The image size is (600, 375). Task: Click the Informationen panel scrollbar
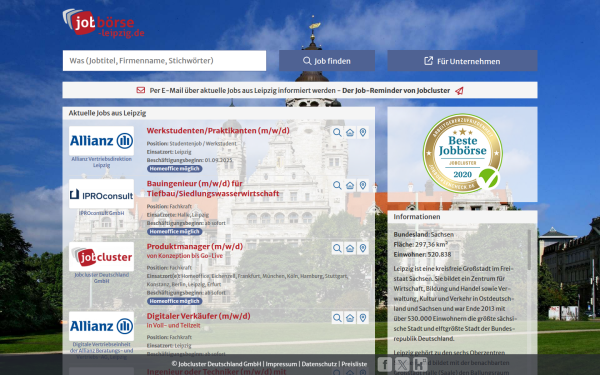[529, 250]
